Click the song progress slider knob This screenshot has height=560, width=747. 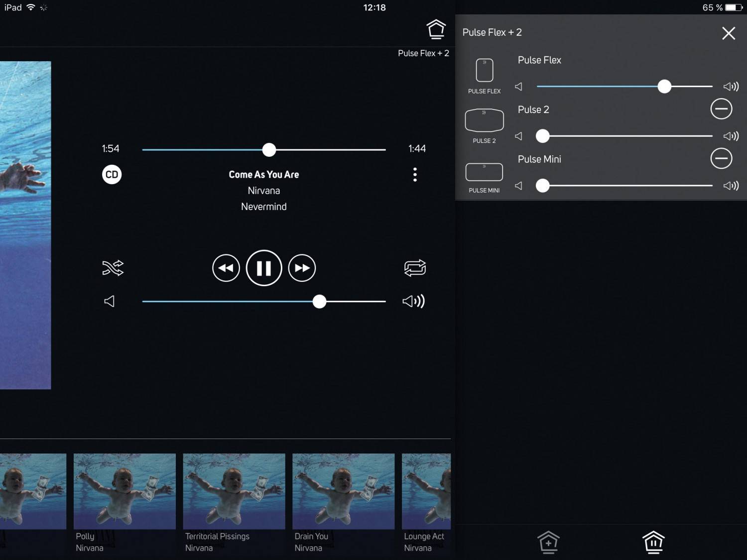(x=269, y=149)
